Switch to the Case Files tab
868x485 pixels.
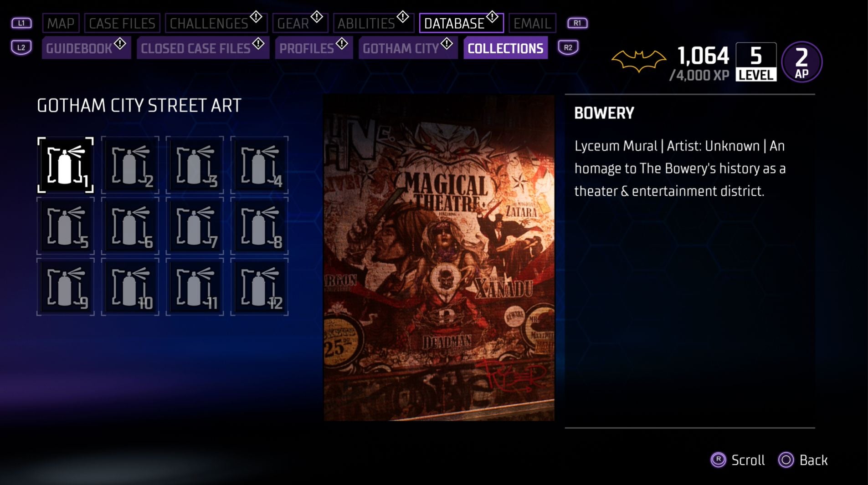[122, 23]
